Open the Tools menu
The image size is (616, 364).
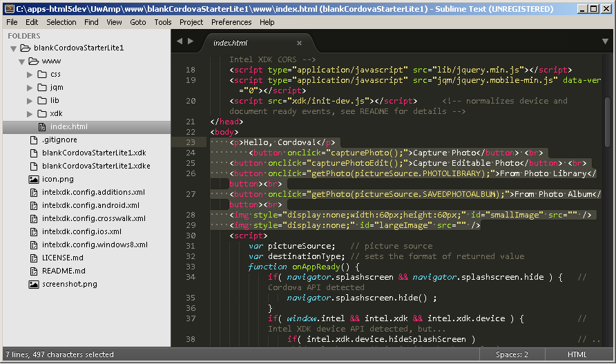(163, 22)
